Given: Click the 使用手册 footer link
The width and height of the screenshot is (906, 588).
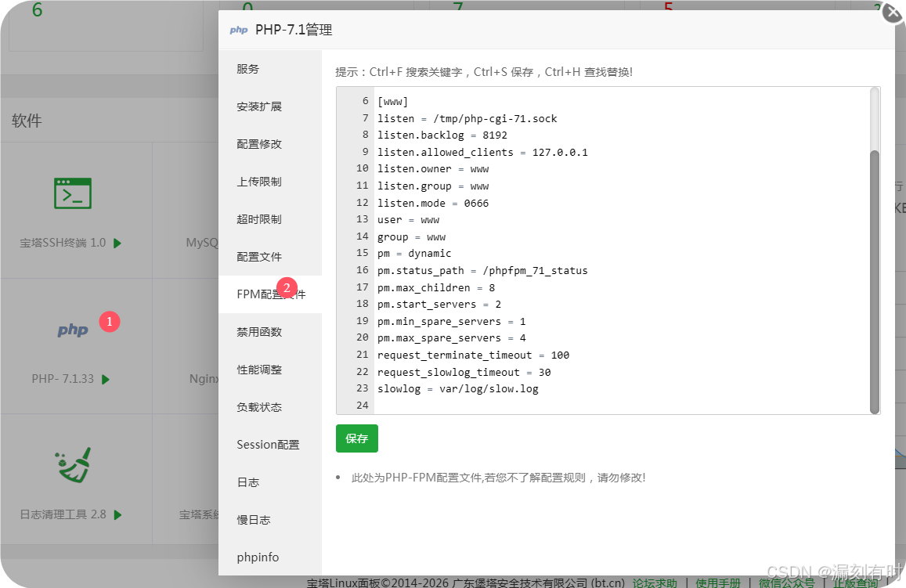Looking at the screenshot, I should pyautogui.click(x=717, y=583).
